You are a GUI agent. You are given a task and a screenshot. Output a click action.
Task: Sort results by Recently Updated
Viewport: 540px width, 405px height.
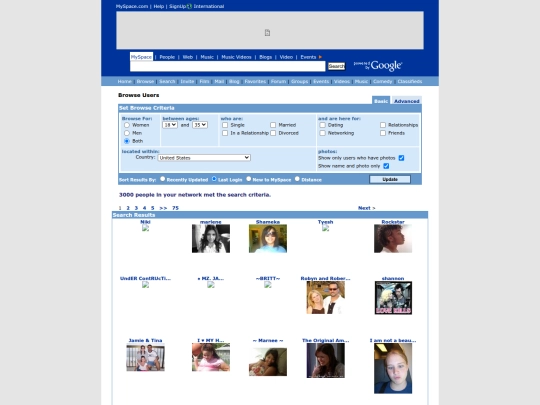coord(163,179)
